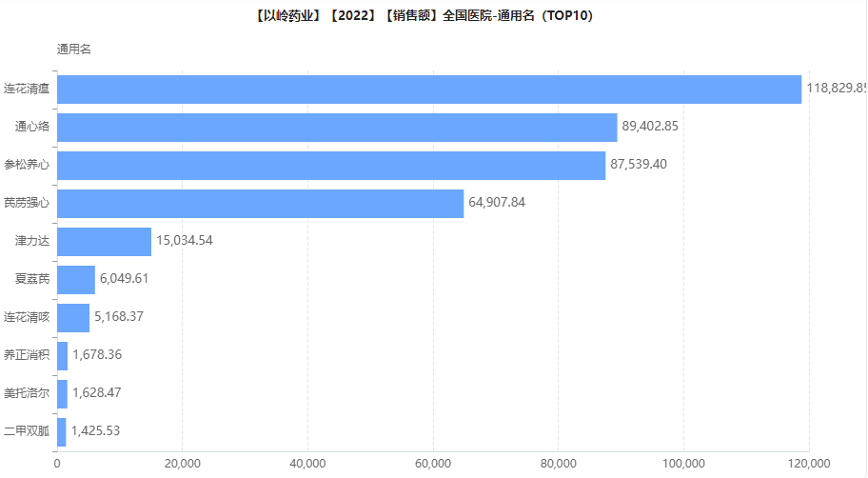Viewport: 868px width, 478px height.
Task: Click the value 1,628.47 data label
Action: click(x=96, y=392)
